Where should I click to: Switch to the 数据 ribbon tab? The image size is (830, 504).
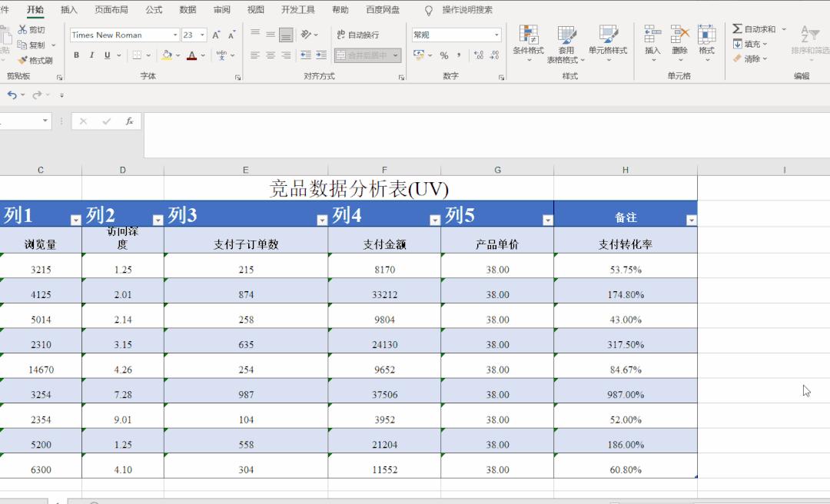[188, 10]
